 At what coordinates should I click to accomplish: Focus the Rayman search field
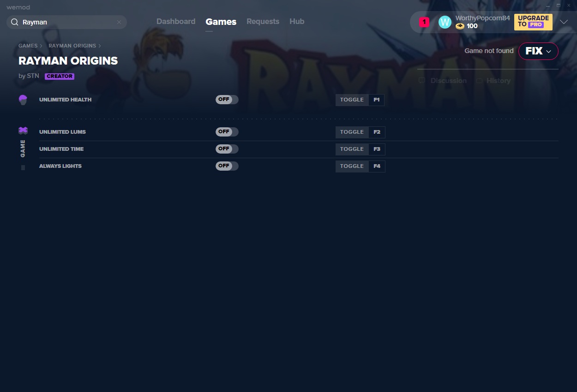coord(66,22)
